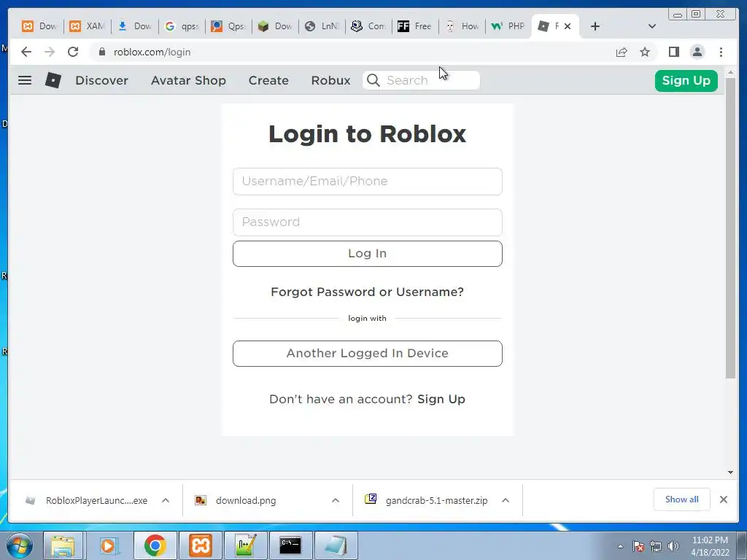Image resolution: width=747 pixels, height=560 pixels.
Task: Switch to the PHP tab
Action: 508,26
